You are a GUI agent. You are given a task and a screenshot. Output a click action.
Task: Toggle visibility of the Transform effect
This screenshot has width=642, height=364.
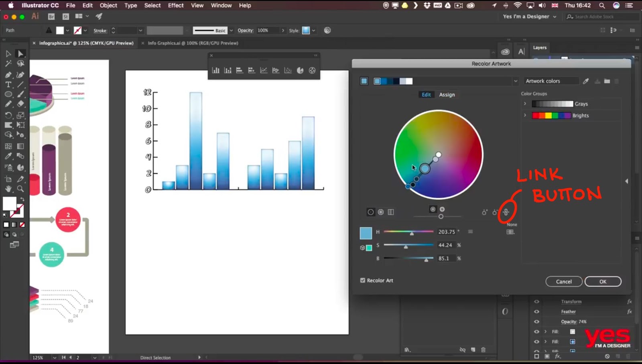537,301
